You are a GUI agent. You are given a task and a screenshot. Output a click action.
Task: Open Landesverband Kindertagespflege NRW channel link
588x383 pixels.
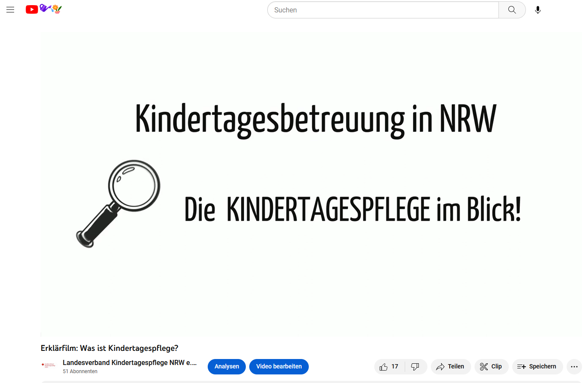[x=129, y=362]
